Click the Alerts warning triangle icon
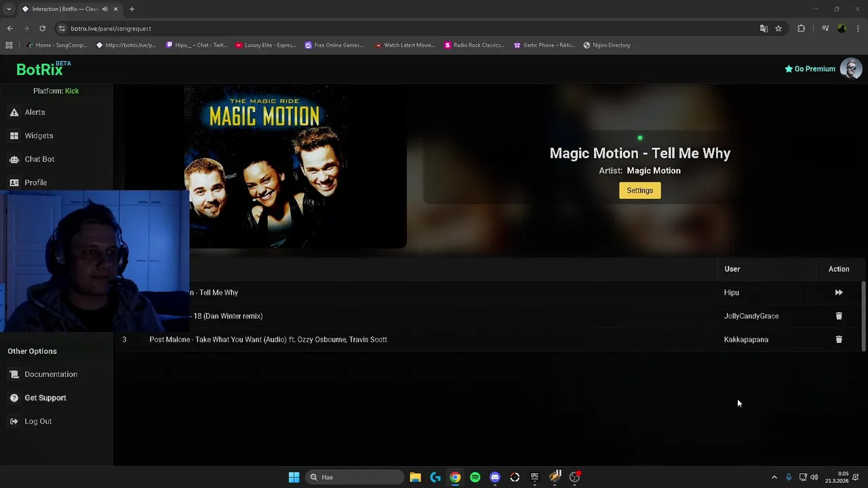 point(14,113)
